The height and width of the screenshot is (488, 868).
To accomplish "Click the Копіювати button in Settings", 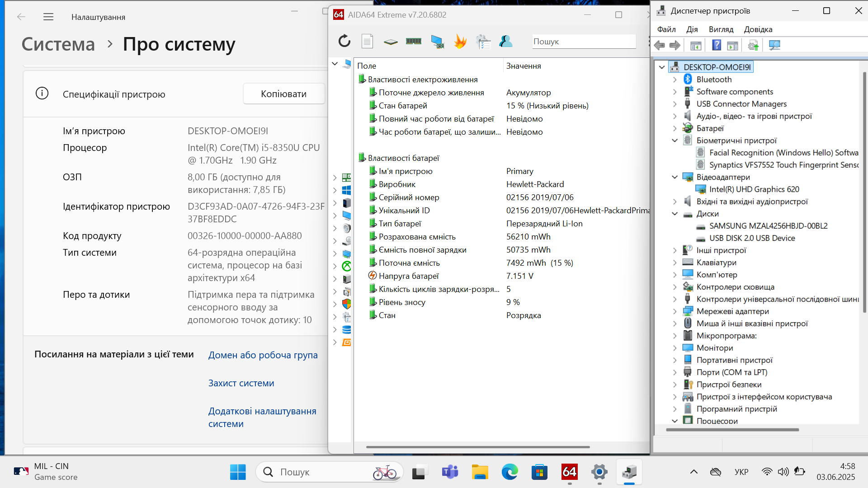I will tap(283, 94).
